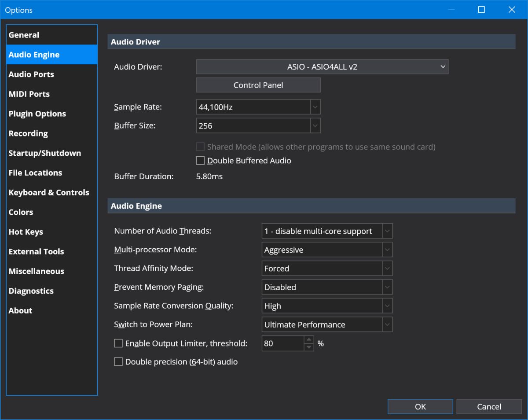Confirm settings with OK button

point(420,407)
